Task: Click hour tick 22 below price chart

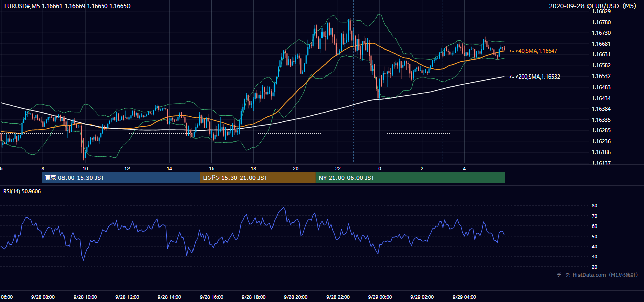Action: [x=338, y=168]
